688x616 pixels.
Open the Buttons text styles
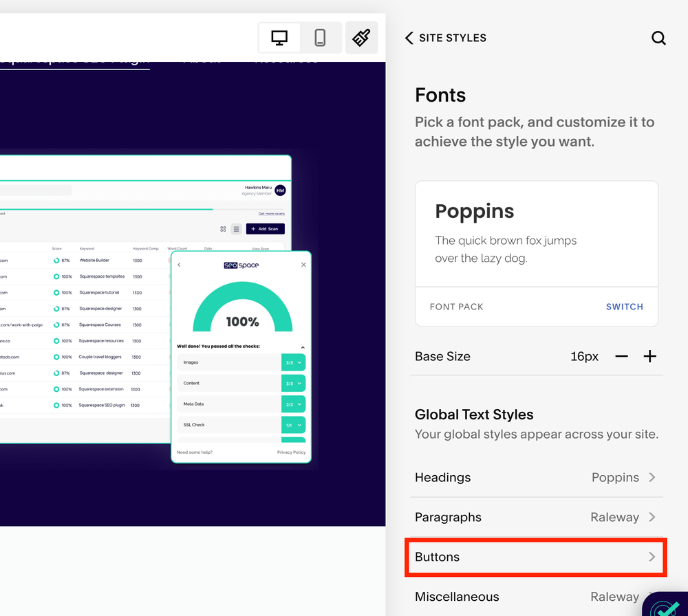coord(536,557)
